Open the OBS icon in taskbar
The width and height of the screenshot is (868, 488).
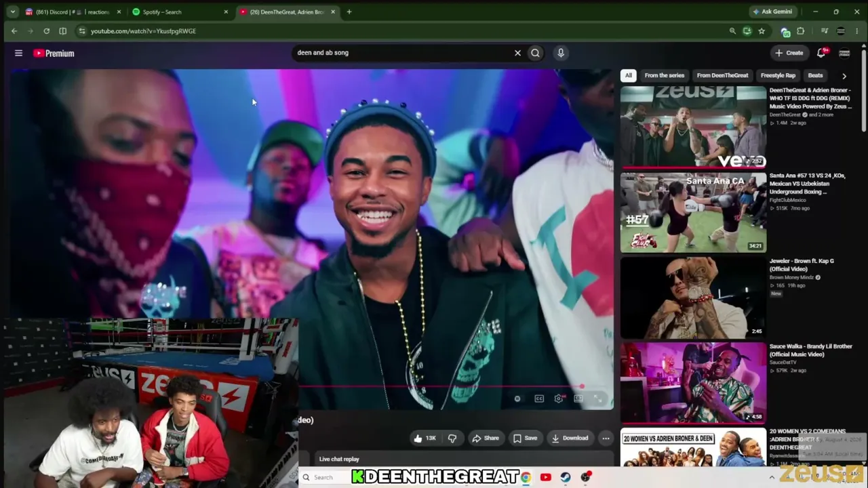(586, 477)
